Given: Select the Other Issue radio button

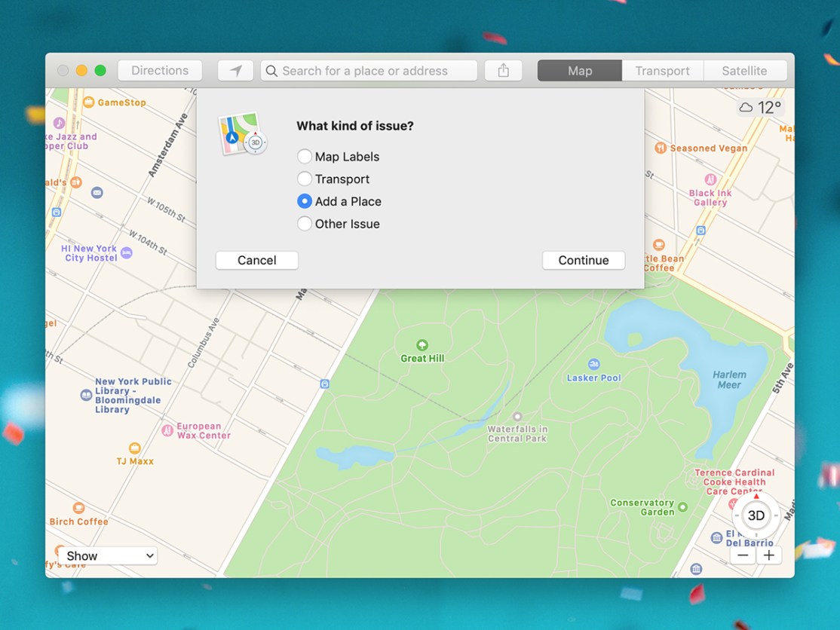Looking at the screenshot, I should 305,223.
